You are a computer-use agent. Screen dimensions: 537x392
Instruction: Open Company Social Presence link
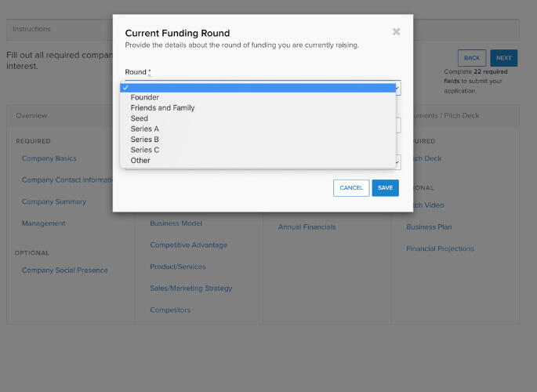[x=65, y=270]
